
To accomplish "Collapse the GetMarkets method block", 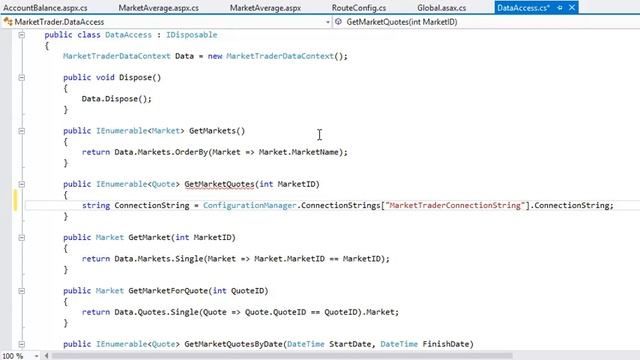I will tap(22, 131).
